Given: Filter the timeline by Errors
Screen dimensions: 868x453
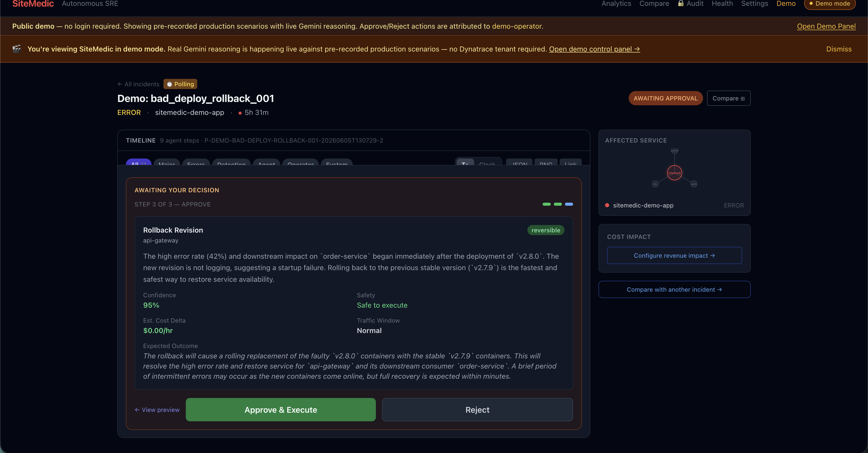Looking at the screenshot, I should [x=196, y=162].
